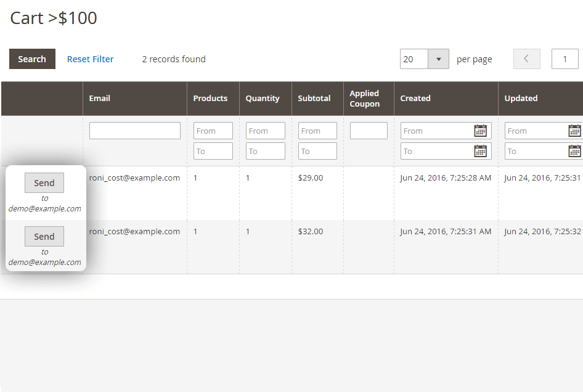Sort by Updated column header

pos(540,99)
